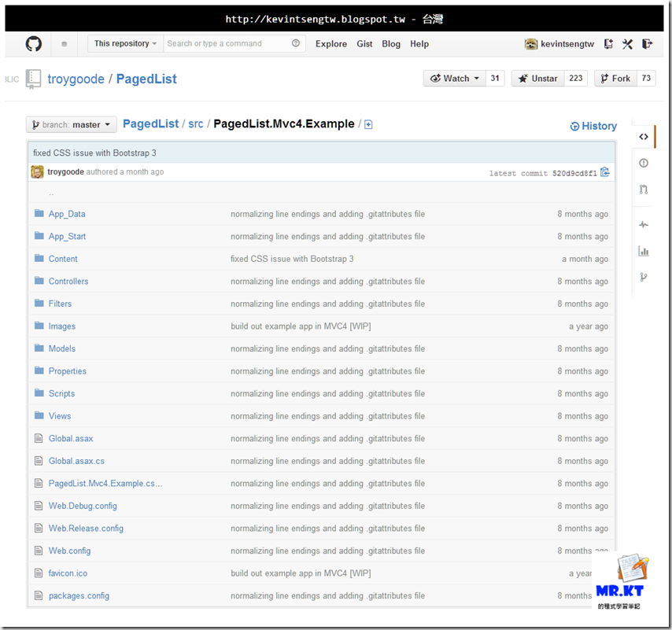The height and width of the screenshot is (630, 672).
Task: Open the Pull Requests sidebar icon
Action: 644,190
